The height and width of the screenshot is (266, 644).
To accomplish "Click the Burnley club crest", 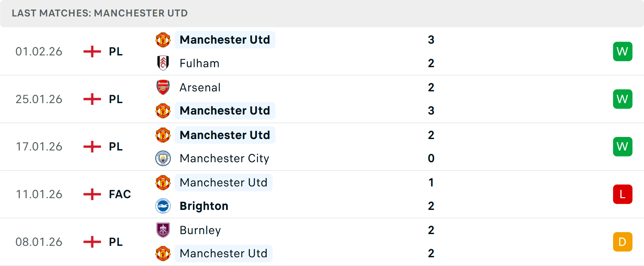I will [163, 230].
